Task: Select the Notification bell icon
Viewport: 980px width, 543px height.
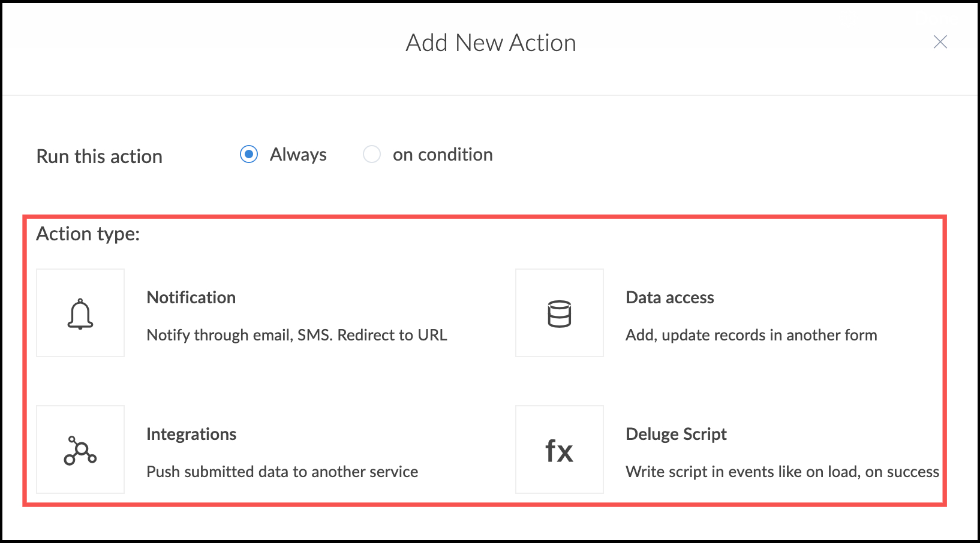Action: [80, 313]
